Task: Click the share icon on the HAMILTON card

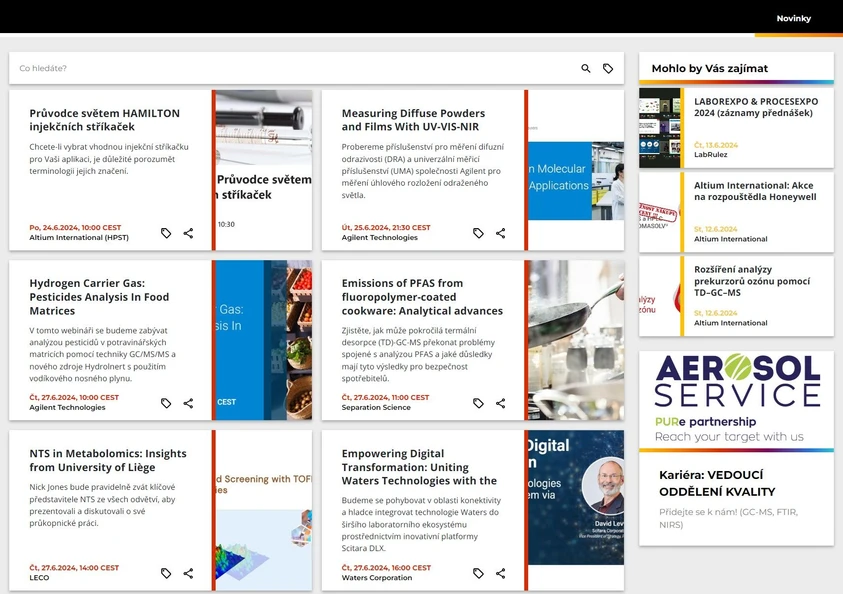Action: point(188,233)
